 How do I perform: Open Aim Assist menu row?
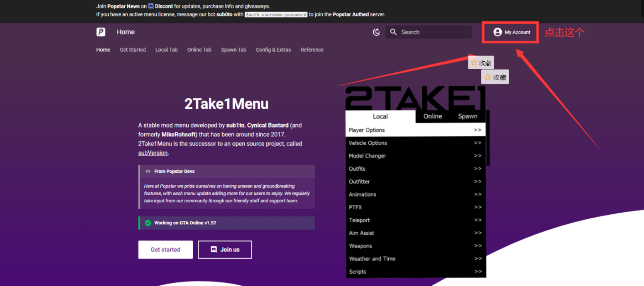[x=416, y=233]
